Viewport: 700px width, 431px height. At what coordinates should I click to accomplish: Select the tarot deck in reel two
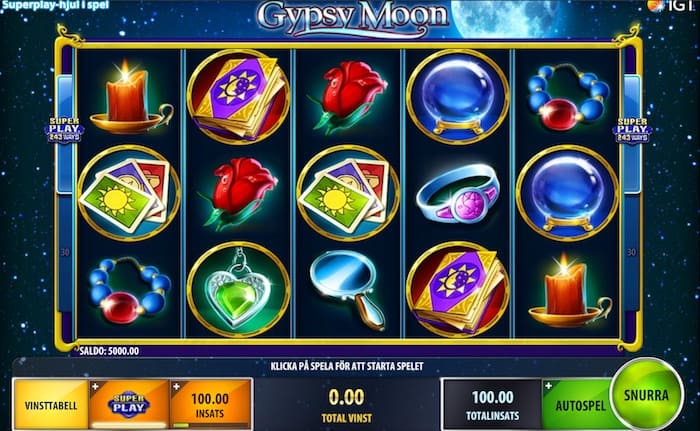coord(238,96)
